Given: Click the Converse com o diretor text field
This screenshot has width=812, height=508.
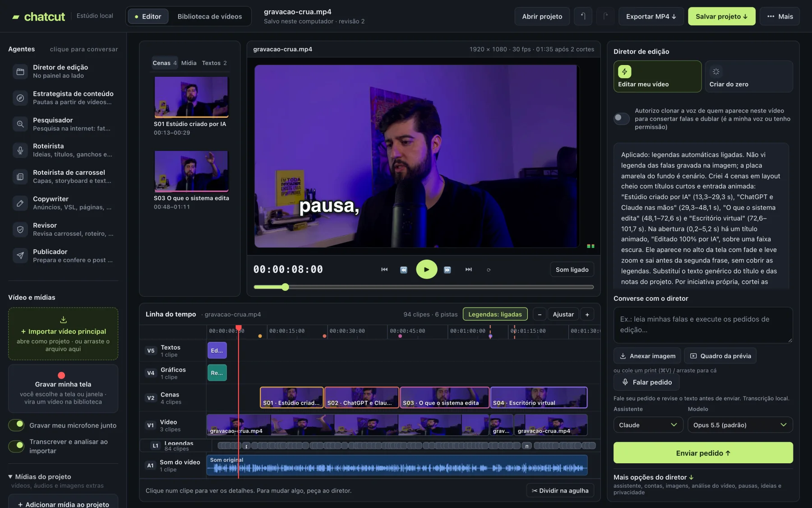Looking at the screenshot, I should 703,325.
